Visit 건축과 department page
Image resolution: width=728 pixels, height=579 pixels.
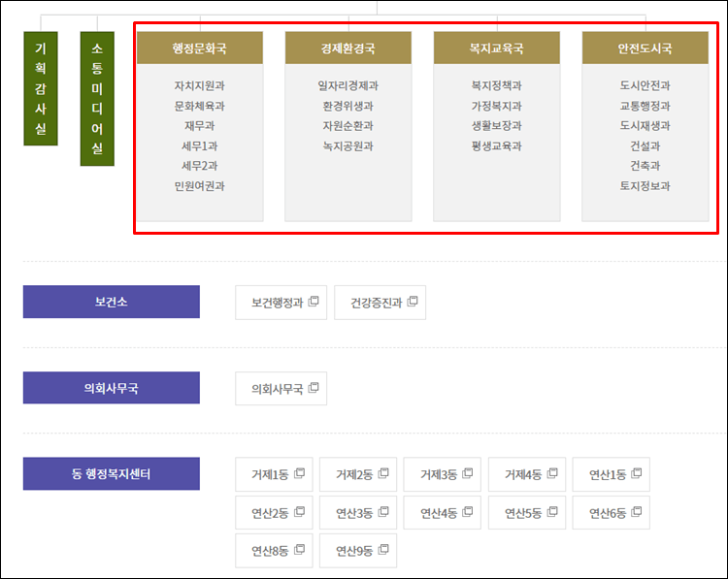click(645, 166)
